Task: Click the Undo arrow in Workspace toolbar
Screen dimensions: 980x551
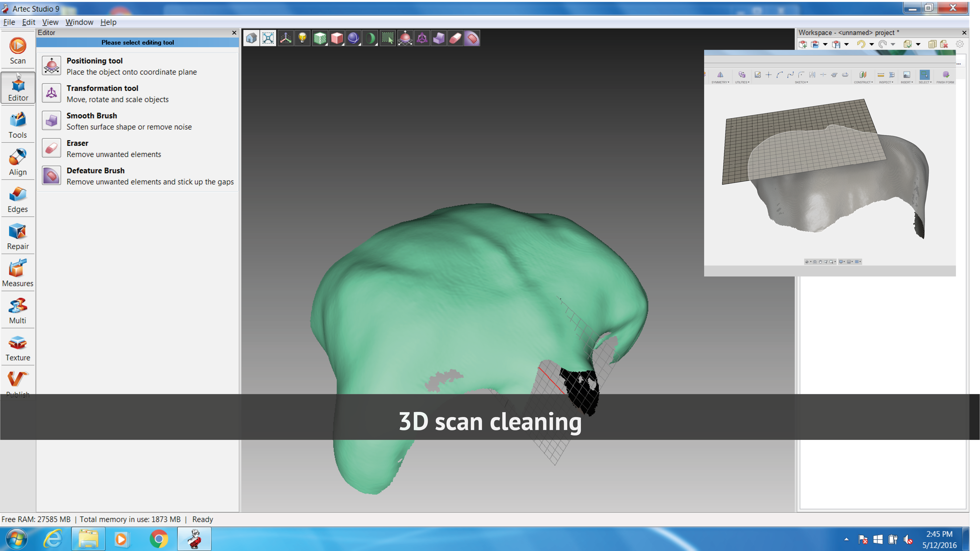Action: [x=861, y=45]
